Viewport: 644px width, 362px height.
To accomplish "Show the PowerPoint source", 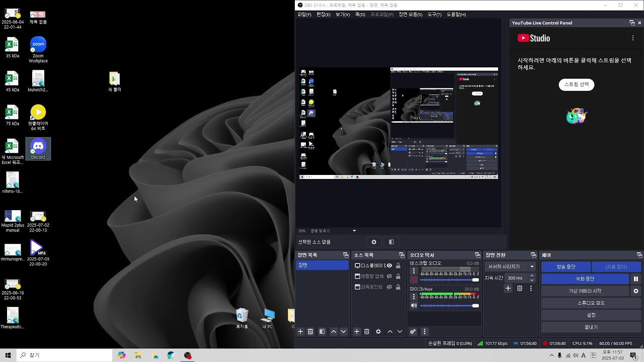I will coord(389,288).
